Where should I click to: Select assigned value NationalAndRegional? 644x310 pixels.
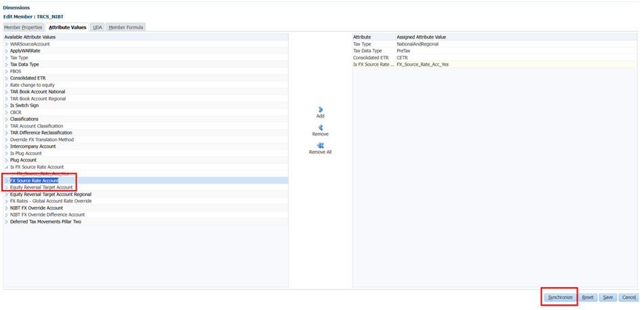point(418,44)
